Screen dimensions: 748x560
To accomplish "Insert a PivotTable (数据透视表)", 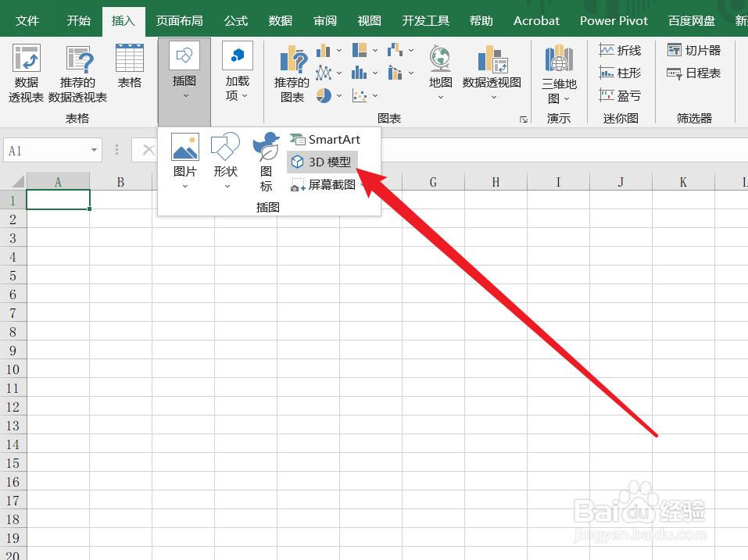I will (26, 72).
